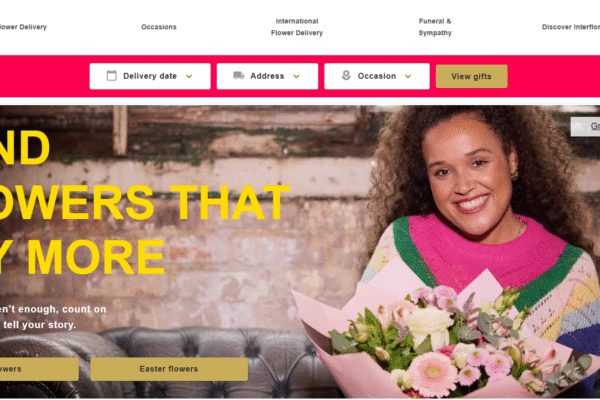Screen dimensions: 600x400
Task: Click the View gifts button
Action: click(x=471, y=76)
